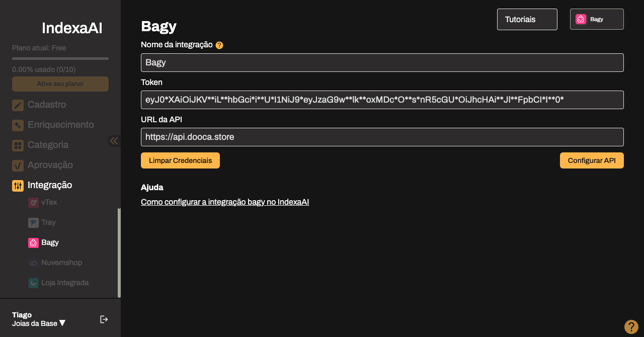
Task: Select the Bagy integration in sidebar
Action: tap(44, 243)
